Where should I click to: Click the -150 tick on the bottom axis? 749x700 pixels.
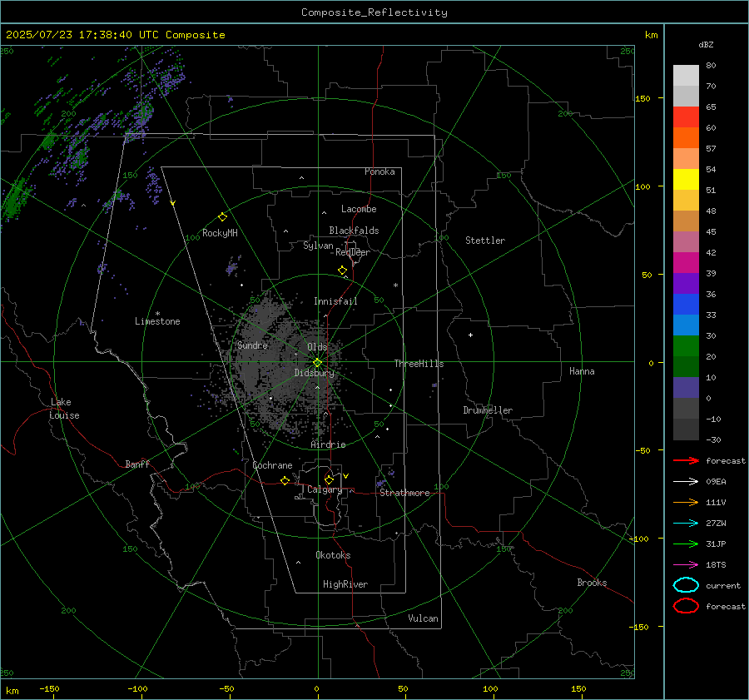pyautogui.click(x=49, y=688)
